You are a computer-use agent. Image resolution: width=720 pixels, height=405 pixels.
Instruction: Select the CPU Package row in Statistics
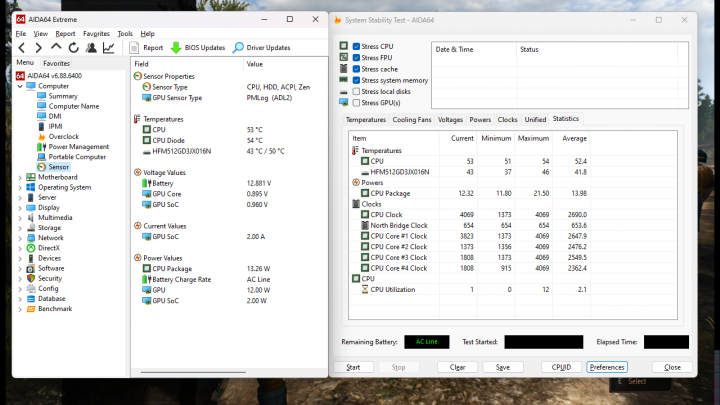pos(469,193)
